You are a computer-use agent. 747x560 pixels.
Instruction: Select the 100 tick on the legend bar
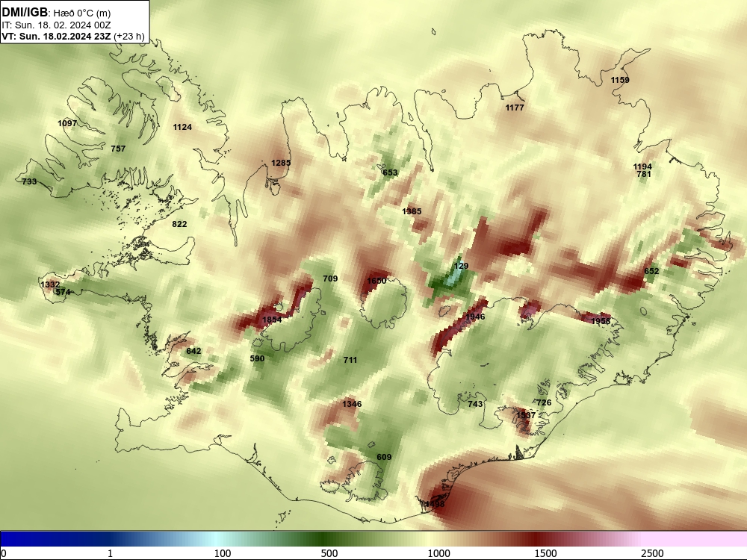pos(223,553)
